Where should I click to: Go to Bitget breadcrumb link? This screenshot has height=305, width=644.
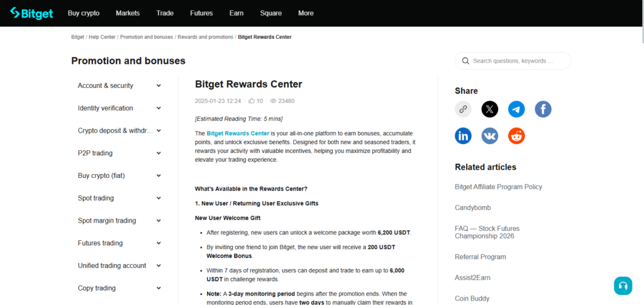click(77, 37)
